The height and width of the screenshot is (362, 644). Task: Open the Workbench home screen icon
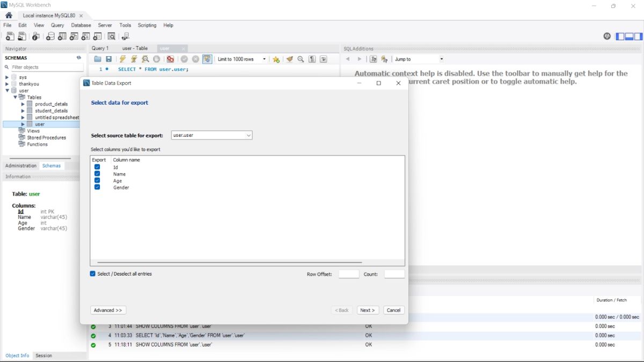tap(9, 16)
